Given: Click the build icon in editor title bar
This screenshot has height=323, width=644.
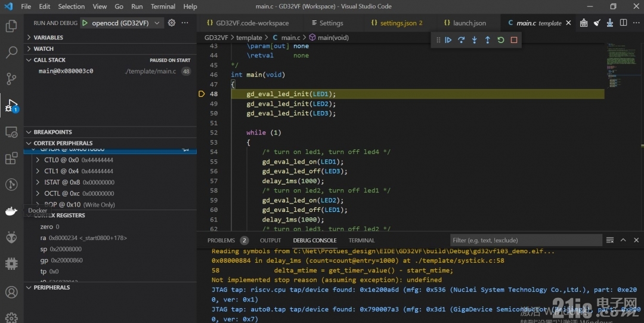Looking at the screenshot, I should pos(584,23).
